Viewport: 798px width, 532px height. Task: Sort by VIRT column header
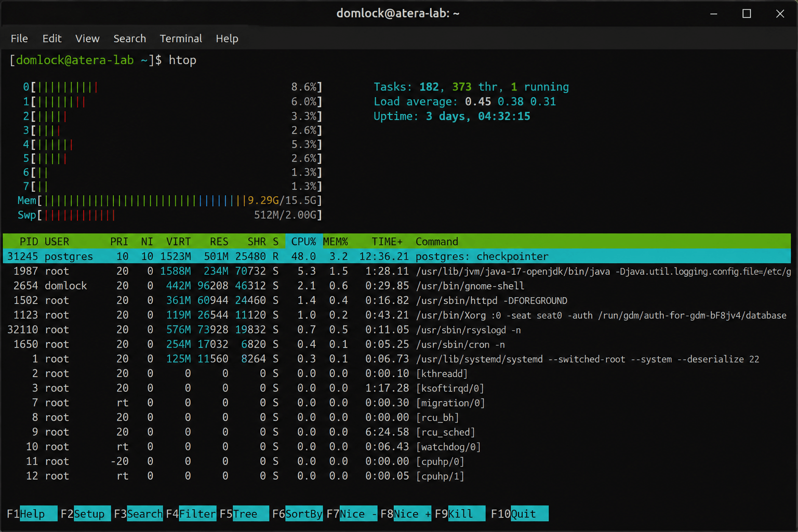click(178, 242)
